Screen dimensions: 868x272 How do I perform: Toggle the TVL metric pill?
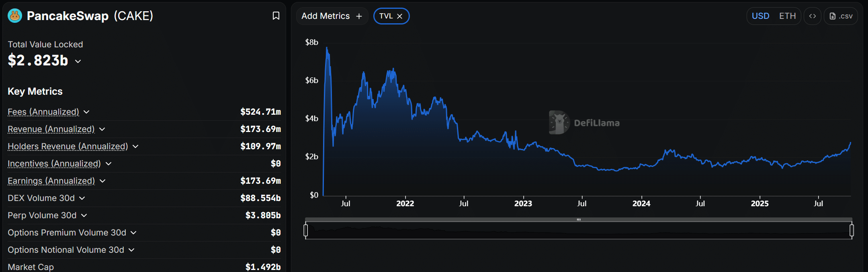tap(386, 16)
